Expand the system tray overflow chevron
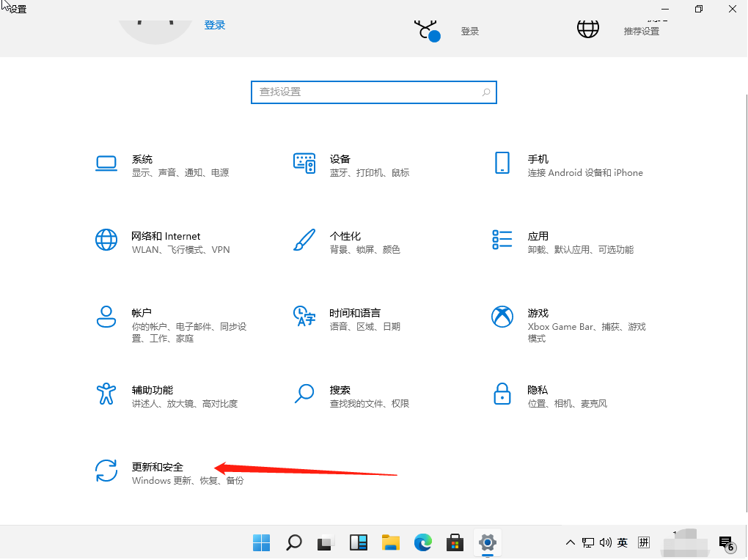This screenshot has width=748, height=560. 571,543
